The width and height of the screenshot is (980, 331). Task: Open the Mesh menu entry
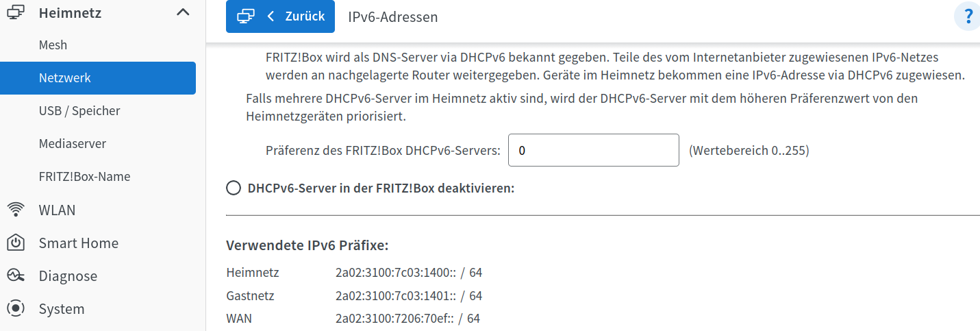coord(53,45)
